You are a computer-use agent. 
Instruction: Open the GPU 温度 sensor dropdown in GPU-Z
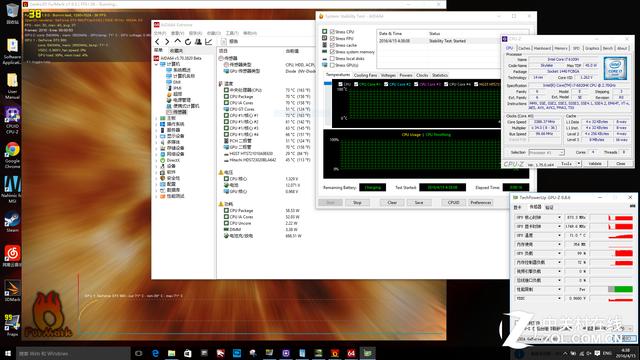pos(559,236)
